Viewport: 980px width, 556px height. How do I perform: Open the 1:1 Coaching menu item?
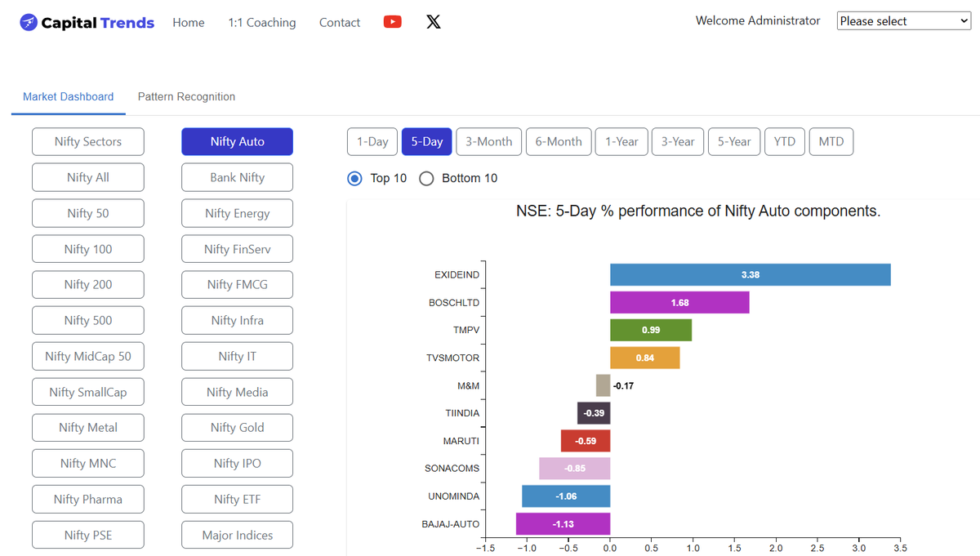point(262,23)
